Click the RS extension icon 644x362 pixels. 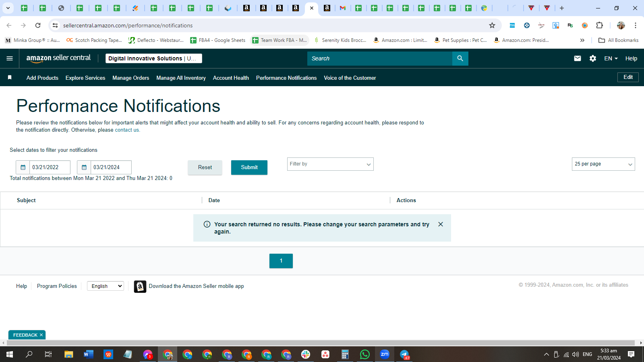pyautogui.click(x=570, y=25)
